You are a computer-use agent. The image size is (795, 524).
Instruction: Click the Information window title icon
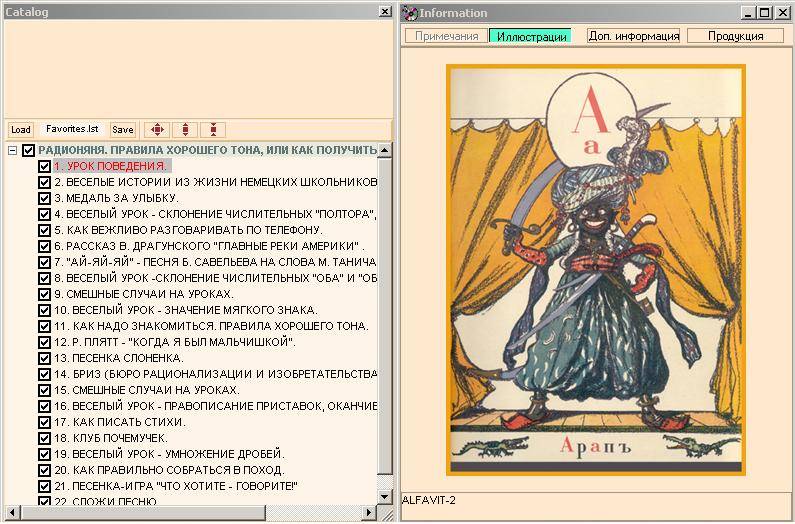click(410, 13)
